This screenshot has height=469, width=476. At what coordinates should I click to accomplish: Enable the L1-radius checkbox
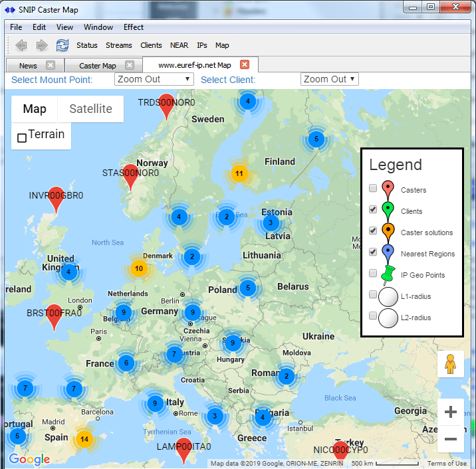[373, 294]
